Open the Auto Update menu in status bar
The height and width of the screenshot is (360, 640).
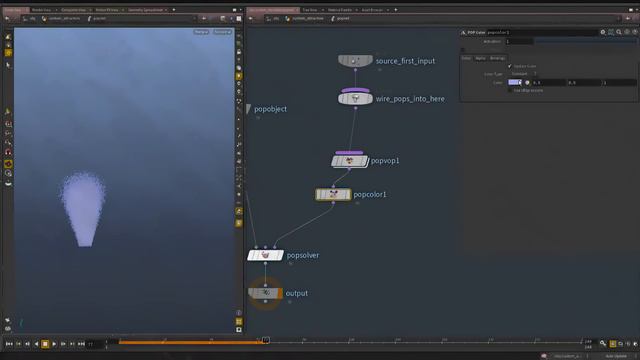pos(617,356)
